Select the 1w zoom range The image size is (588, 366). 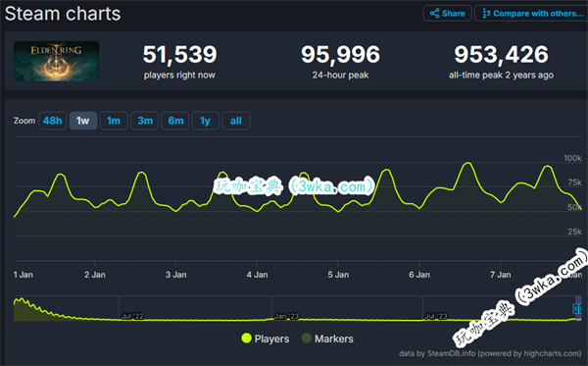[83, 121]
